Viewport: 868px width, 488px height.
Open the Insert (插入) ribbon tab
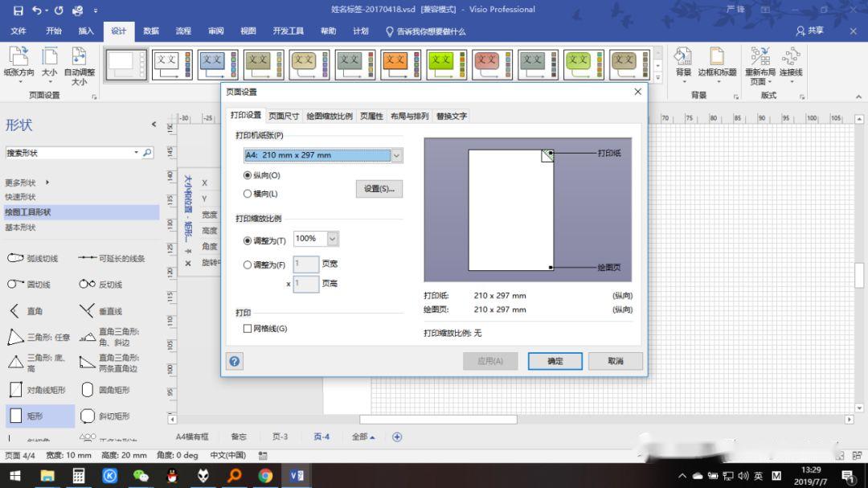coord(86,31)
